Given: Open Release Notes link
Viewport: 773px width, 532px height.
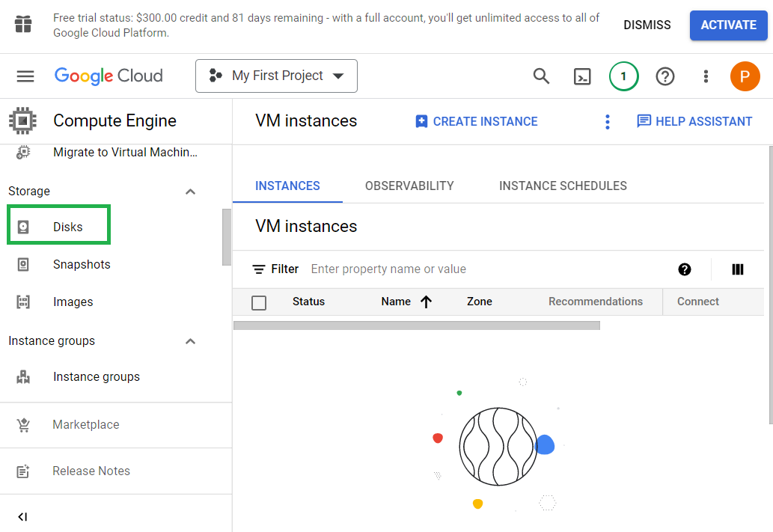Looking at the screenshot, I should (x=91, y=471).
